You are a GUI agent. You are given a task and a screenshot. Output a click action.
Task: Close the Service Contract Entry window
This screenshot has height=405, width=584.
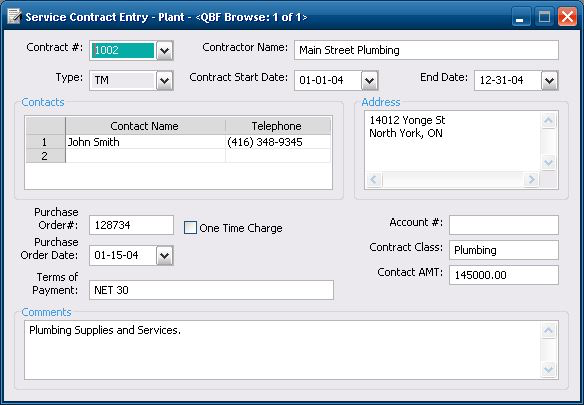point(567,17)
